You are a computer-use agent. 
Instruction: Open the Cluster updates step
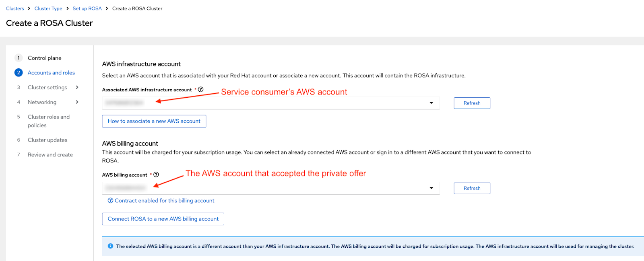[x=47, y=140]
